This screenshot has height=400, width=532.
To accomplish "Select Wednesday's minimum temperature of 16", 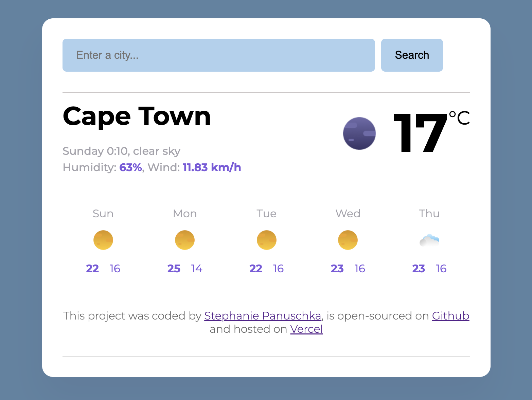I will pyautogui.click(x=360, y=268).
